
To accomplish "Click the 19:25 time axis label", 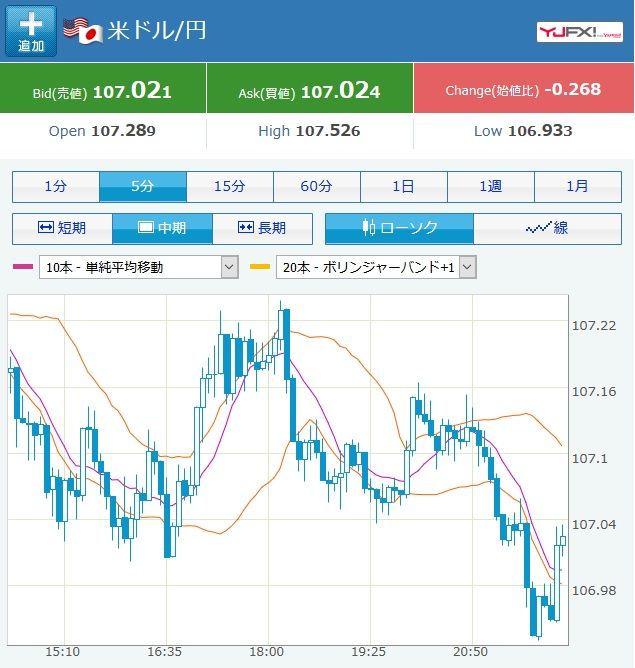I will 368,652.
